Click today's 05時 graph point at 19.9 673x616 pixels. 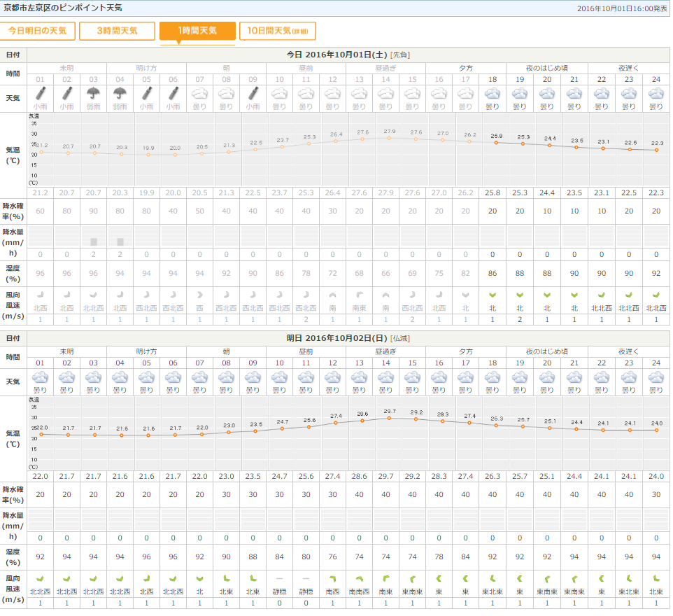148,155
